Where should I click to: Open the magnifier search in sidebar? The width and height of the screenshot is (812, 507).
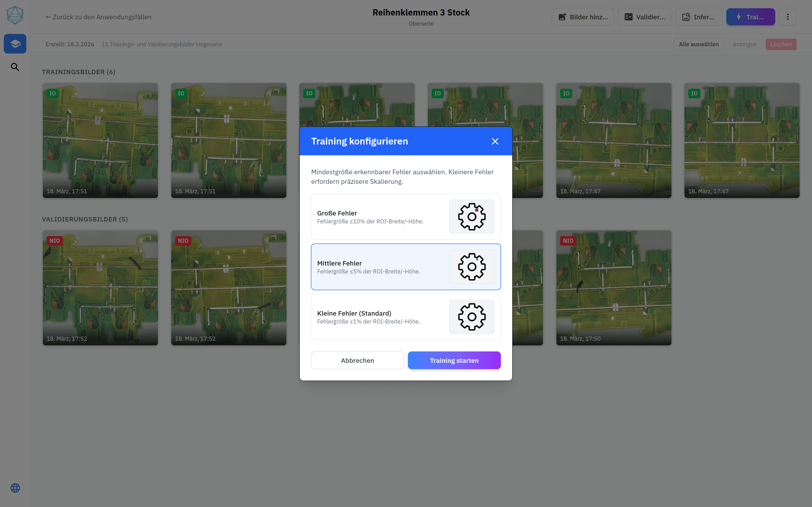tap(15, 67)
